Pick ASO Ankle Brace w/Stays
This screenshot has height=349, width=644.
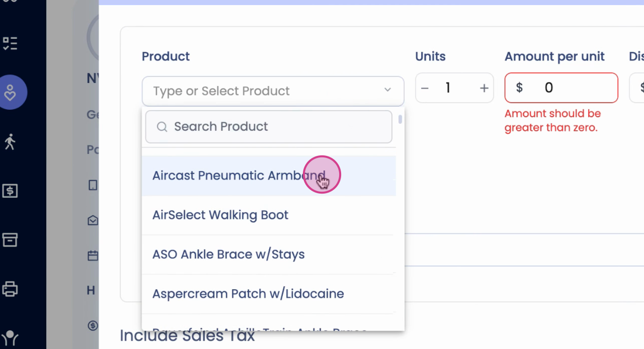tap(228, 254)
